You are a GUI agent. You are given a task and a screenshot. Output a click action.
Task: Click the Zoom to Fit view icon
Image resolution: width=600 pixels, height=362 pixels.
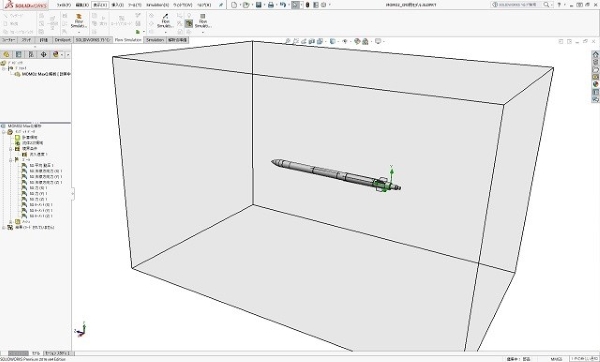coord(287,41)
